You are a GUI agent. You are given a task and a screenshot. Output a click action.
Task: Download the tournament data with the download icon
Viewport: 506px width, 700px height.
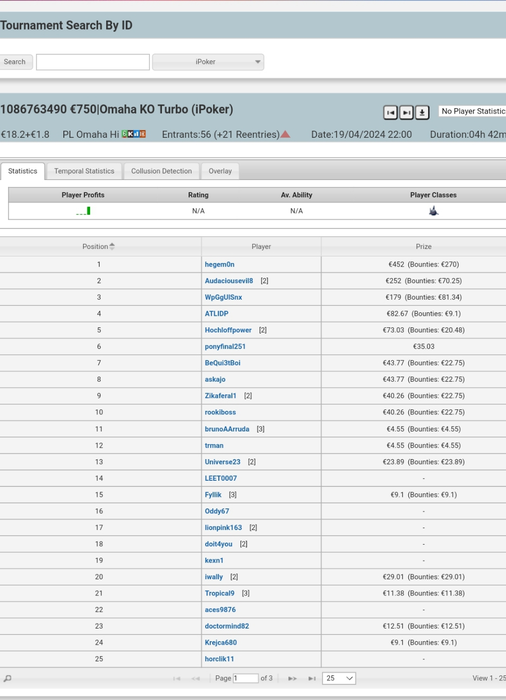coord(422,112)
